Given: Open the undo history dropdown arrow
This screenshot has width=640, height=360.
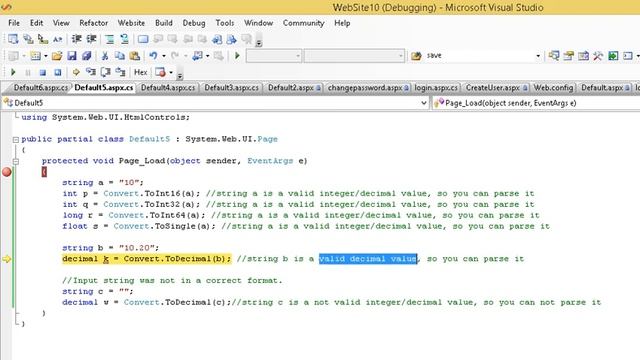Looking at the screenshot, I should (x=164, y=56).
